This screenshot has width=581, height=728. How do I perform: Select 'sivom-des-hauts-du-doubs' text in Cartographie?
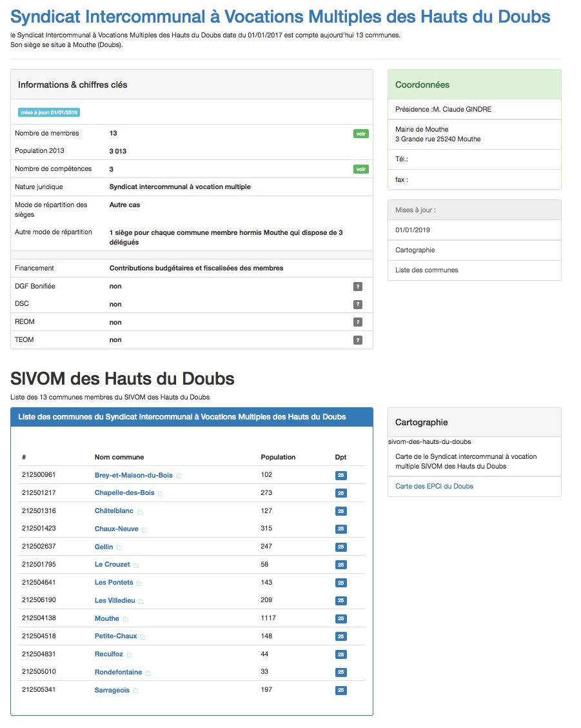[x=429, y=442]
